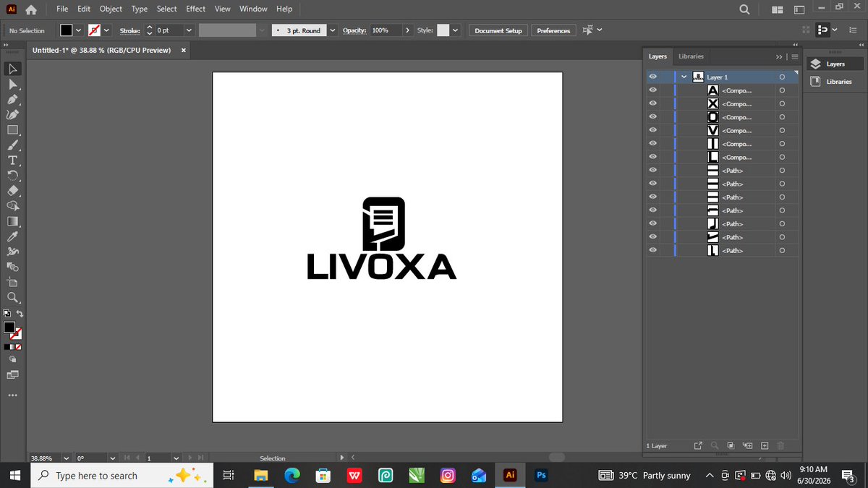Image resolution: width=868 pixels, height=488 pixels.
Task: Select the Eraser tool
Action: 12,191
